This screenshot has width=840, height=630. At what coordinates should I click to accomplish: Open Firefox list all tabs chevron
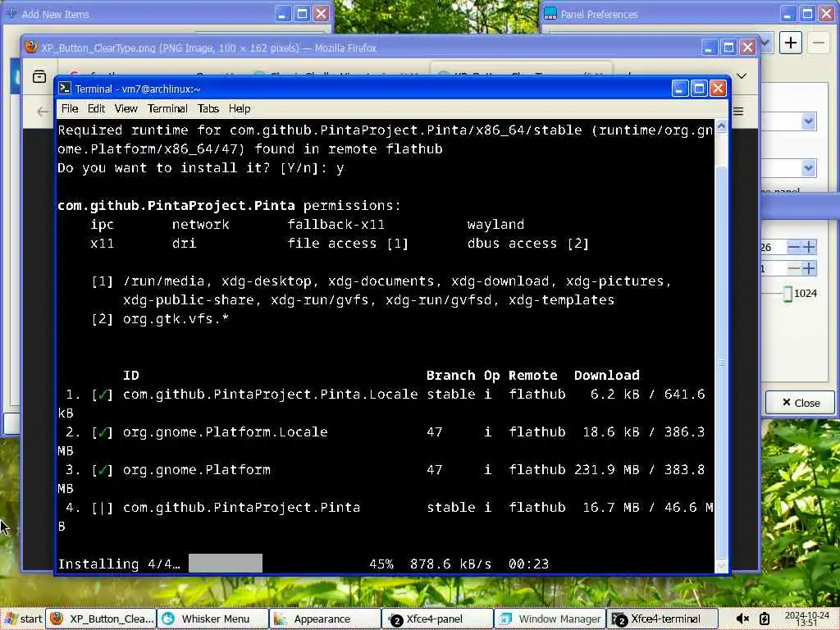[742, 76]
